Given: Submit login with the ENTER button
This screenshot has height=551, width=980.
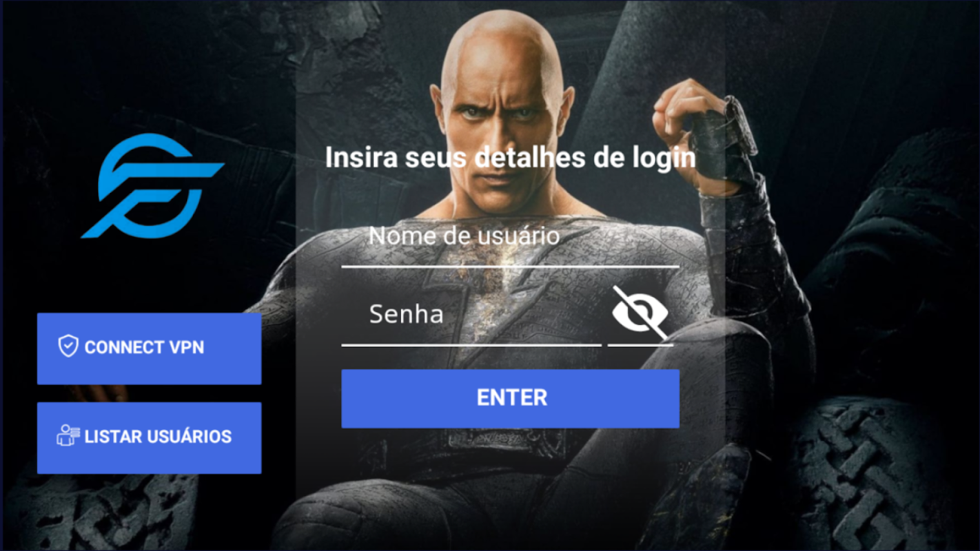Looking at the screenshot, I should [511, 398].
